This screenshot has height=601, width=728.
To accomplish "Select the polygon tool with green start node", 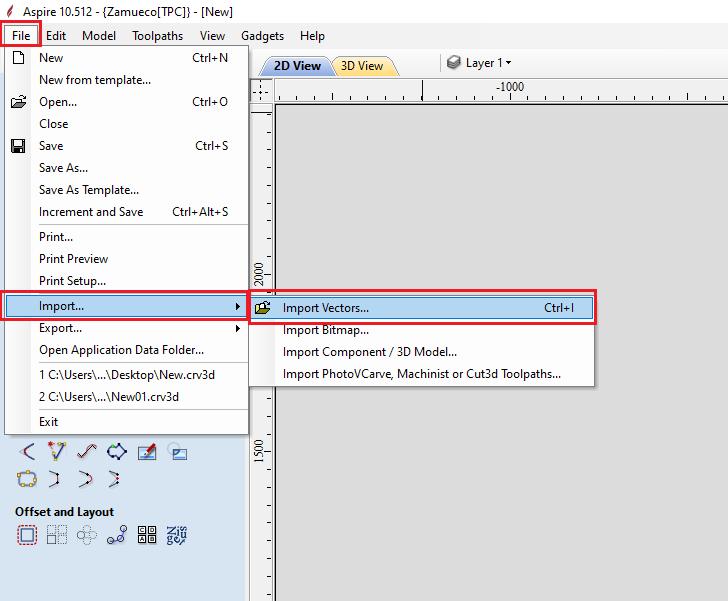I will pos(117,451).
